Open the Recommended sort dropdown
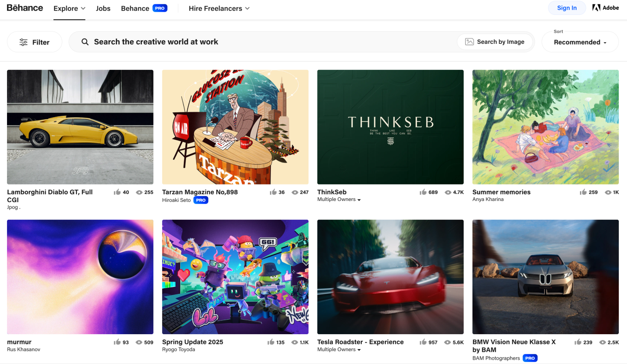Screen dimensions: 627x364 pyautogui.click(x=580, y=42)
